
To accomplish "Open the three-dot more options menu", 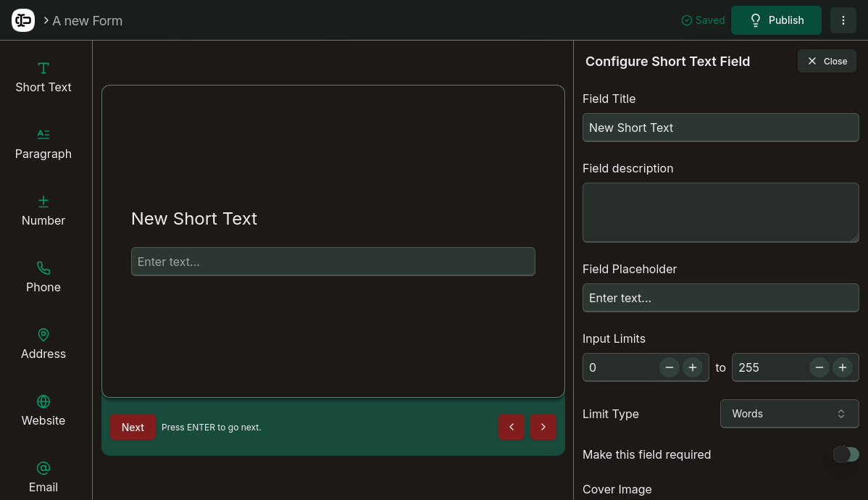I will (x=843, y=20).
